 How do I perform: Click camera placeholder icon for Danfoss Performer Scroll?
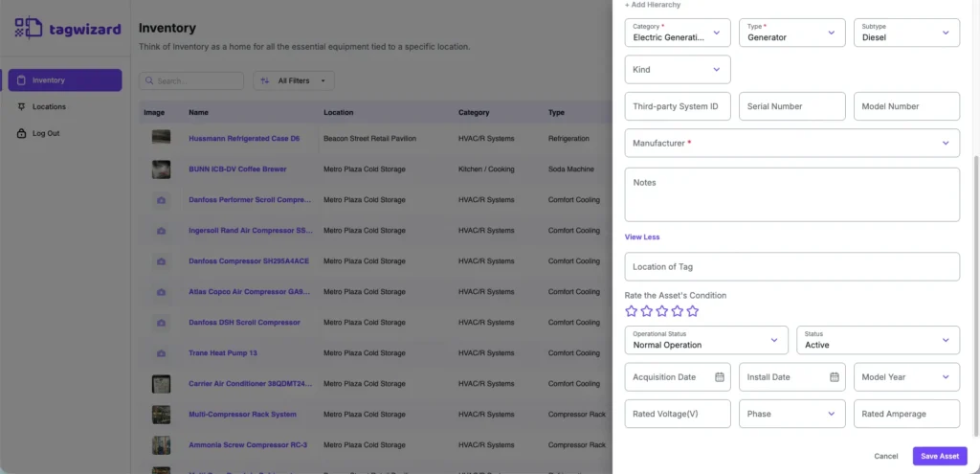[x=161, y=200]
